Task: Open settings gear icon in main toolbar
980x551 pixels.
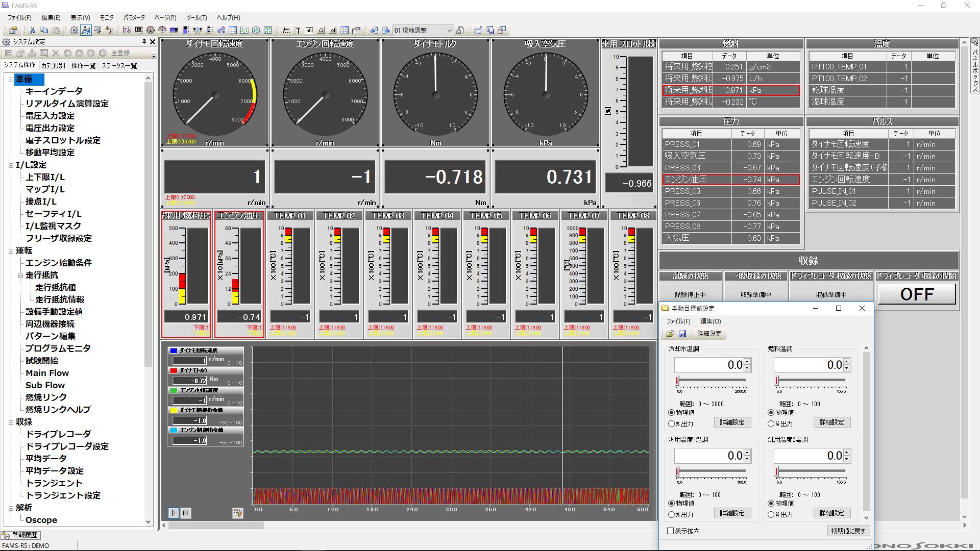Action: click(75, 31)
